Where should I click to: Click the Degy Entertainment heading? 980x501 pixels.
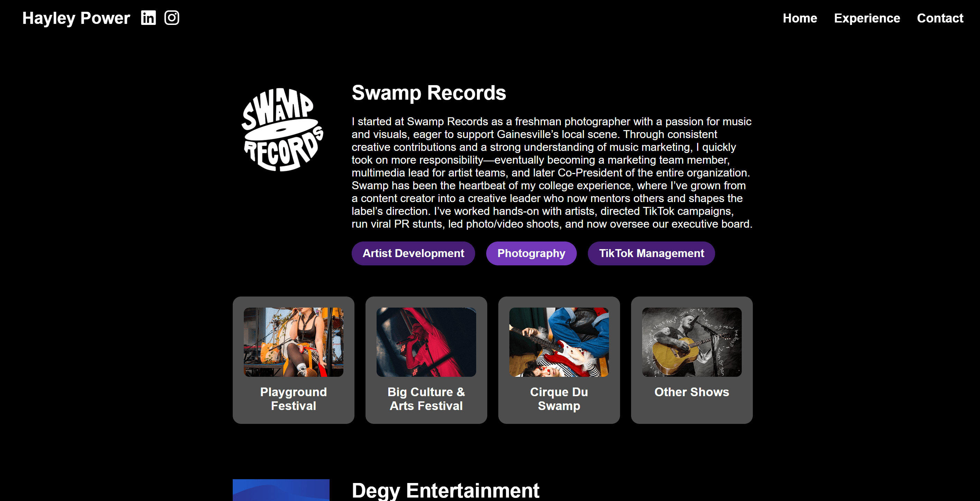point(445,490)
